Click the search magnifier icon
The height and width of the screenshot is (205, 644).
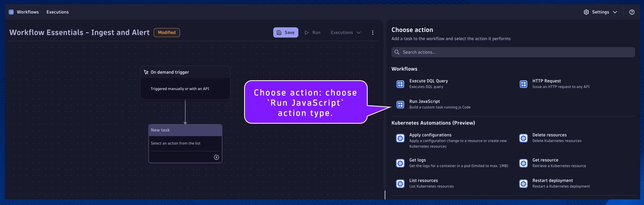397,52
